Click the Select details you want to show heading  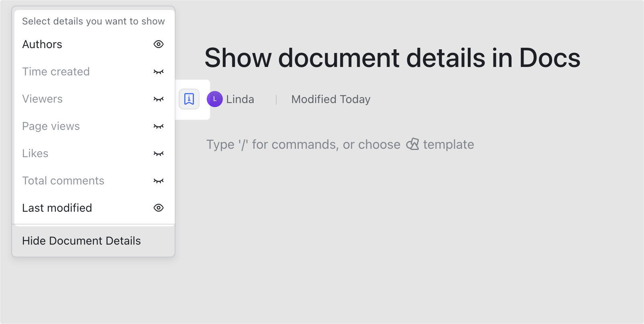pyautogui.click(x=94, y=21)
